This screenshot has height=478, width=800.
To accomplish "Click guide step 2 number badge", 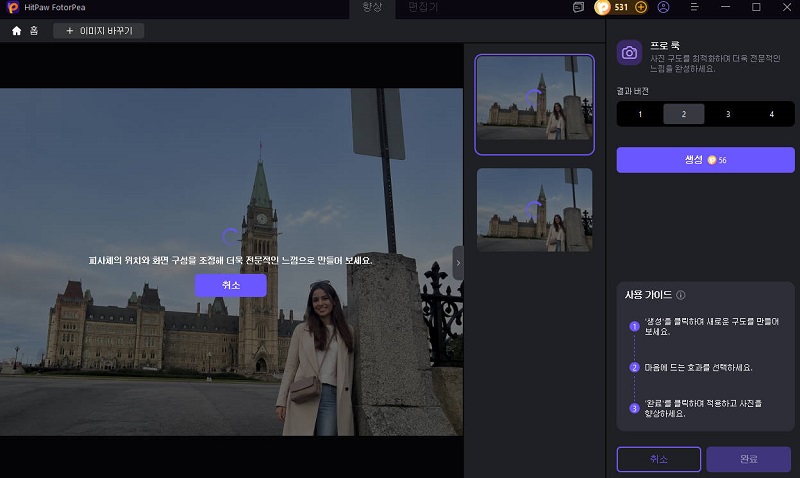I will [x=634, y=367].
